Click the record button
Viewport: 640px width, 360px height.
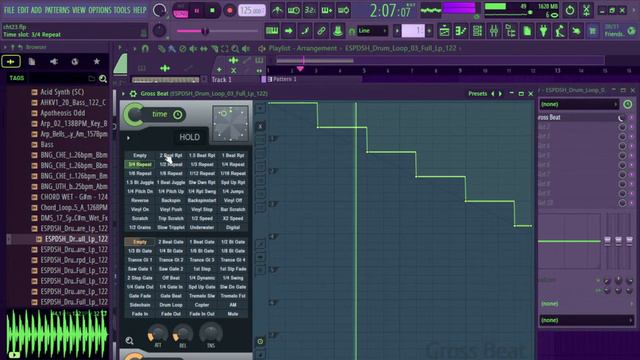coord(229,11)
